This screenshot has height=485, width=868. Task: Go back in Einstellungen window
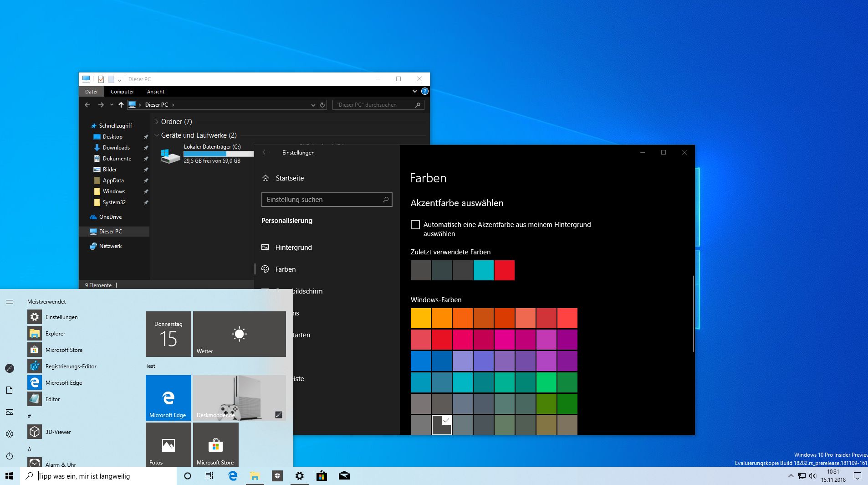[x=265, y=152]
